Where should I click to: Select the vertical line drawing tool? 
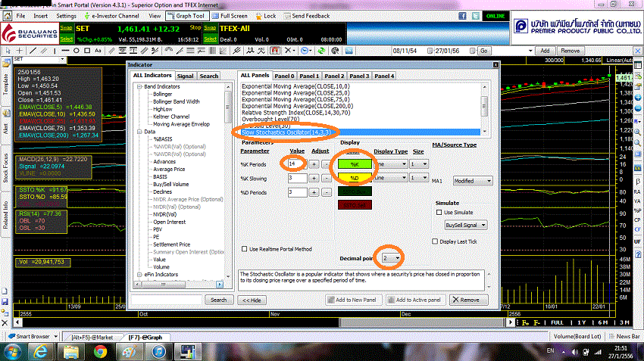55,51
